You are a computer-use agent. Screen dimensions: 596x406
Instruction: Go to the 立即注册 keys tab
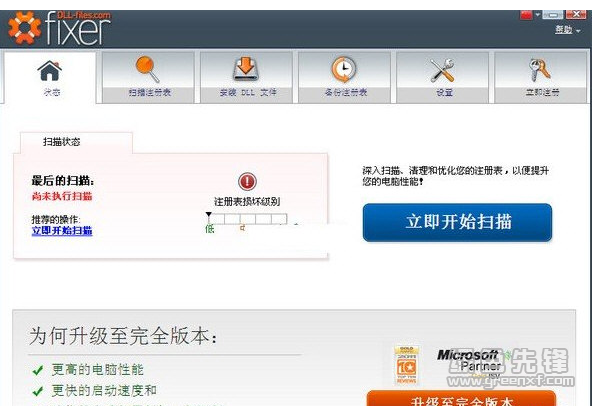[541, 77]
